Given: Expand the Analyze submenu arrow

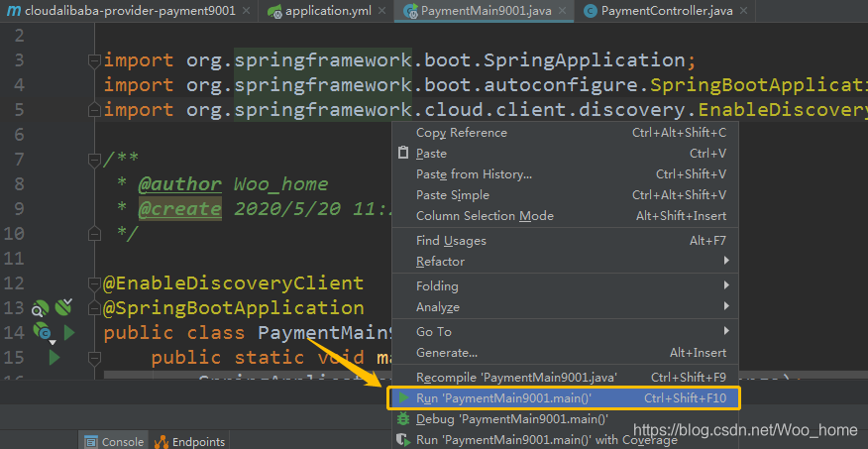Looking at the screenshot, I should point(727,306).
